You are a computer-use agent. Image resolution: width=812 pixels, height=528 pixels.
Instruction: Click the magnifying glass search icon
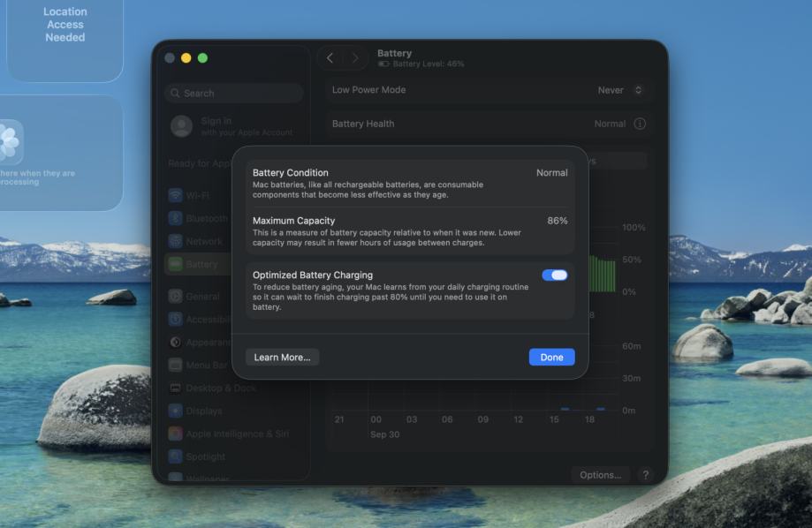click(x=175, y=94)
